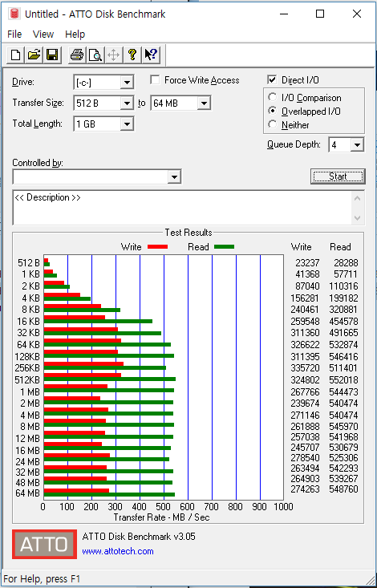This screenshot has width=377, height=588.
Task: Open the View menu
Action: coord(43,34)
